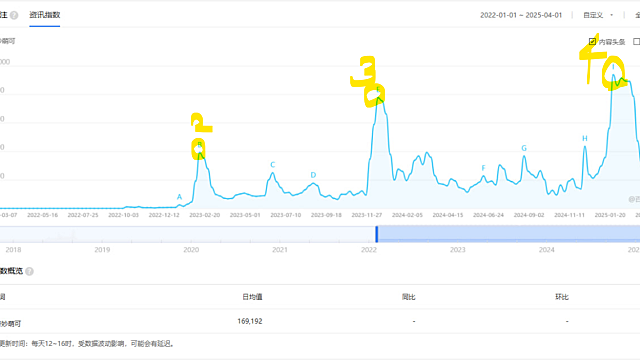The image size is (640, 360).
Task: Click the range slider's left handle near 2022
Action: (377, 234)
